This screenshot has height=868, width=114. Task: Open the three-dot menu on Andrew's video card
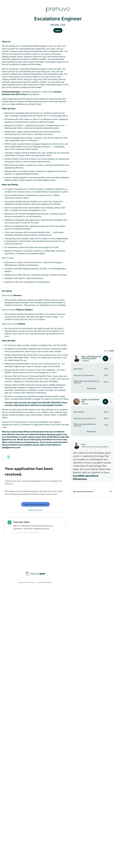point(111,402)
